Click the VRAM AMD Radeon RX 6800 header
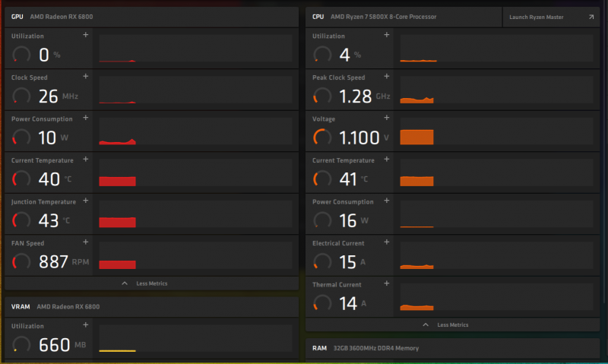This screenshot has width=608, height=364. [68, 306]
